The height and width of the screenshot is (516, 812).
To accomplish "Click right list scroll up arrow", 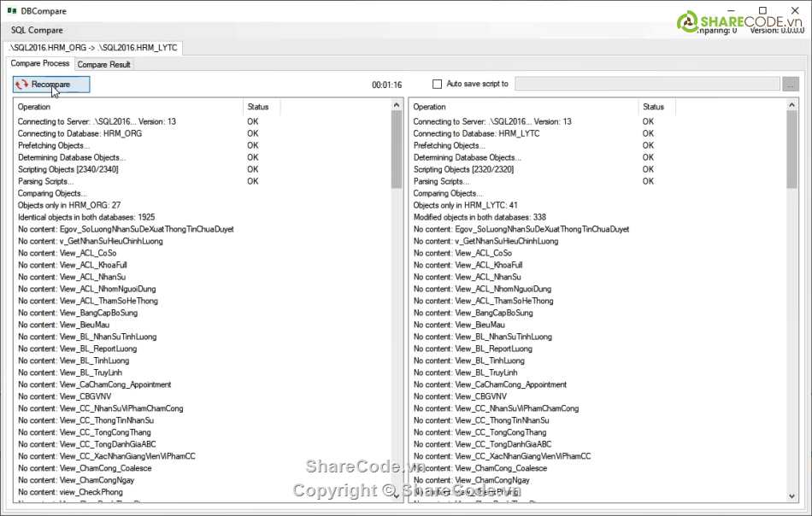I will 791,105.
